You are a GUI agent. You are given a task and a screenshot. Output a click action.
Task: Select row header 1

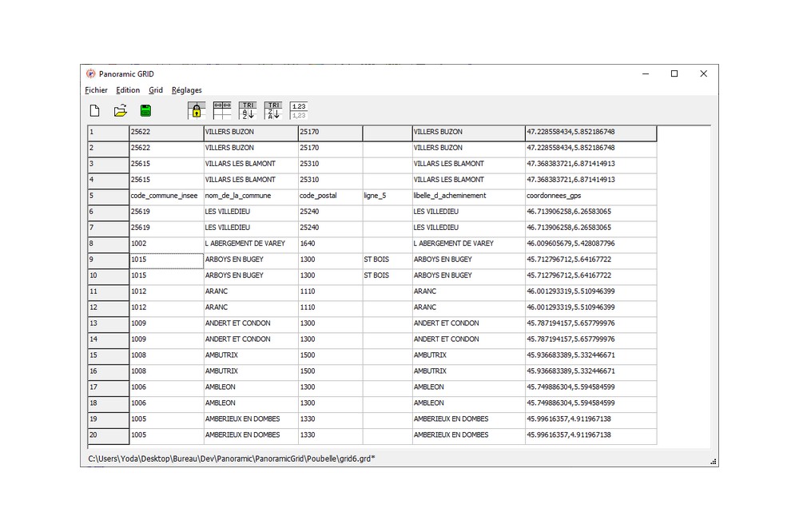109,133
